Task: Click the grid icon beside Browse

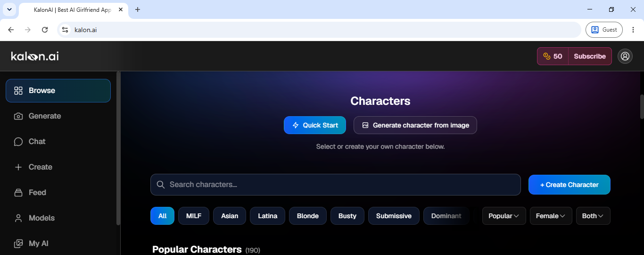Action: click(x=18, y=91)
